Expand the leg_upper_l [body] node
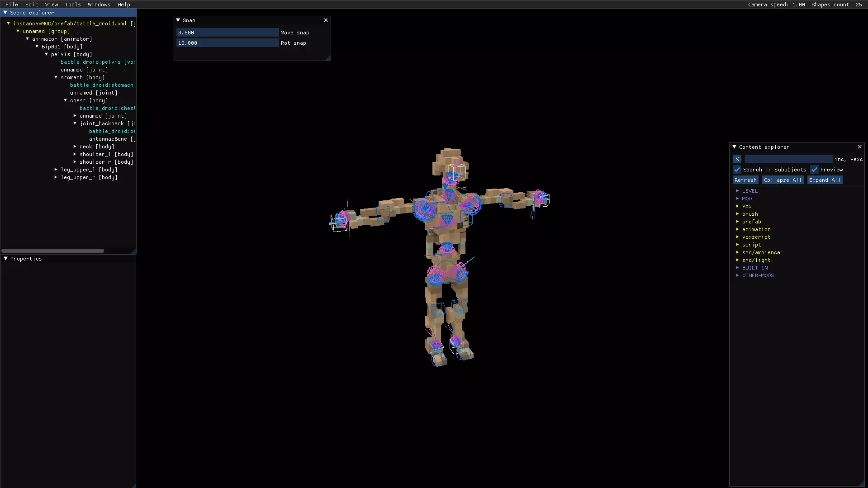868x488 pixels. (56, 170)
